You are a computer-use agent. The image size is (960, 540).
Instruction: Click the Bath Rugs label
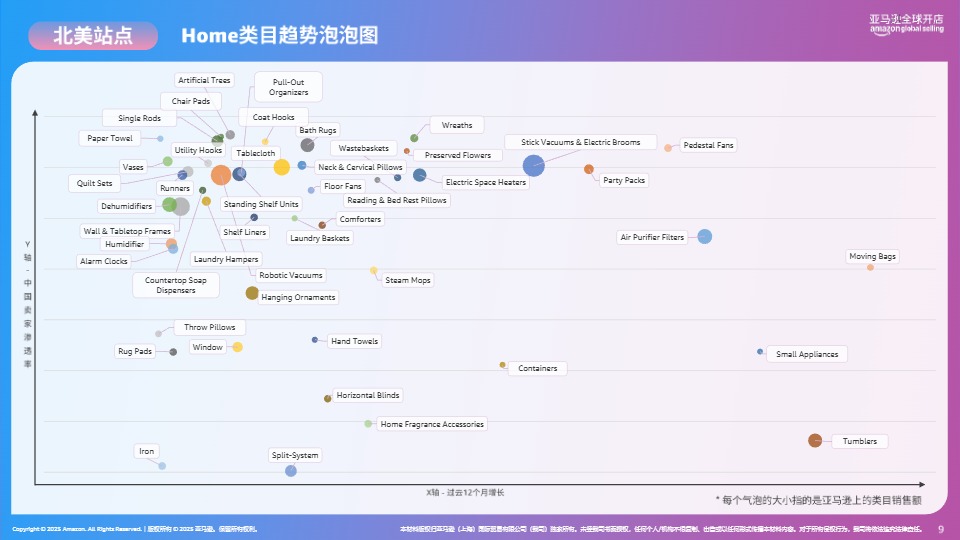(x=318, y=130)
